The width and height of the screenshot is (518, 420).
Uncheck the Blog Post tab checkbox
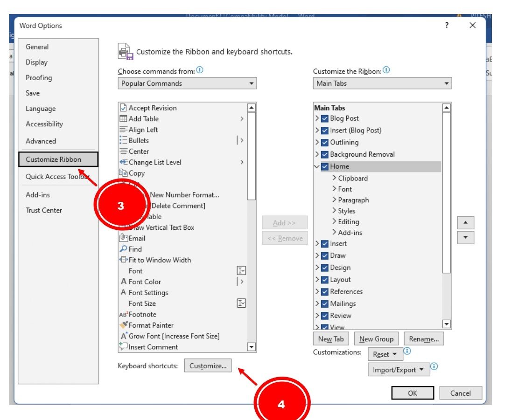[325, 118]
